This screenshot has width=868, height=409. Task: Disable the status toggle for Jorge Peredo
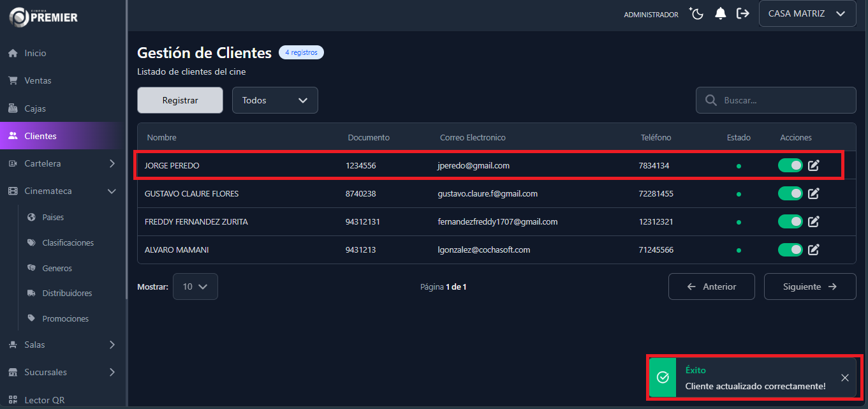(x=790, y=166)
